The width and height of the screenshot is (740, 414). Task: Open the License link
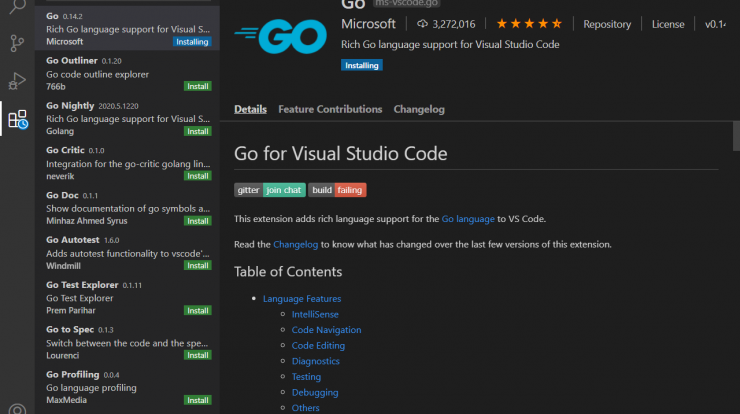668,24
